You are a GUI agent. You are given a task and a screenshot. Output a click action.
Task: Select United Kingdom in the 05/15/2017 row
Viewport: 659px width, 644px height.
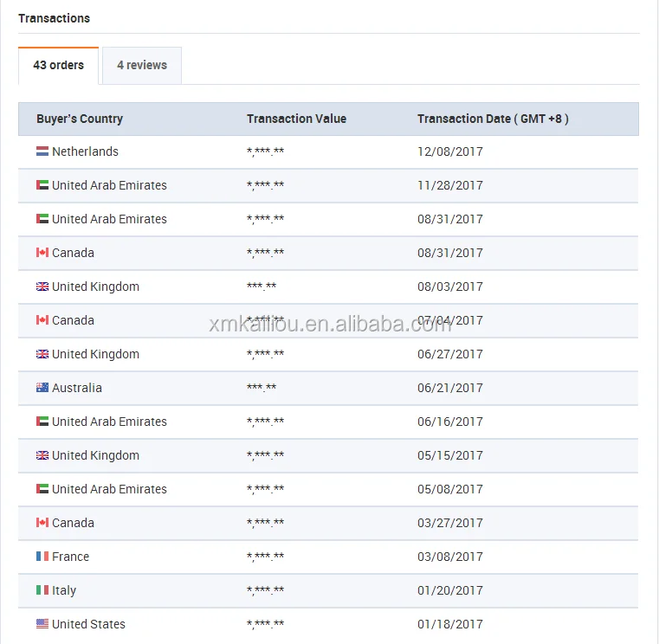click(x=95, y=455)
